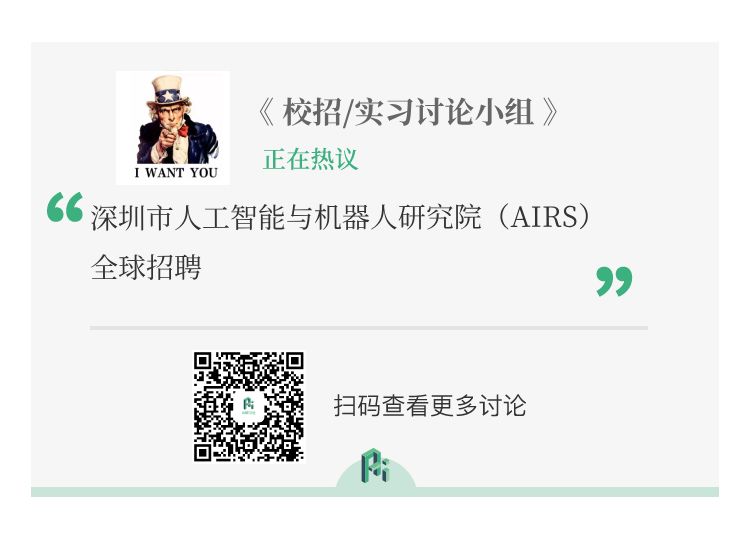Select the QR code image

tap(249, 407)
